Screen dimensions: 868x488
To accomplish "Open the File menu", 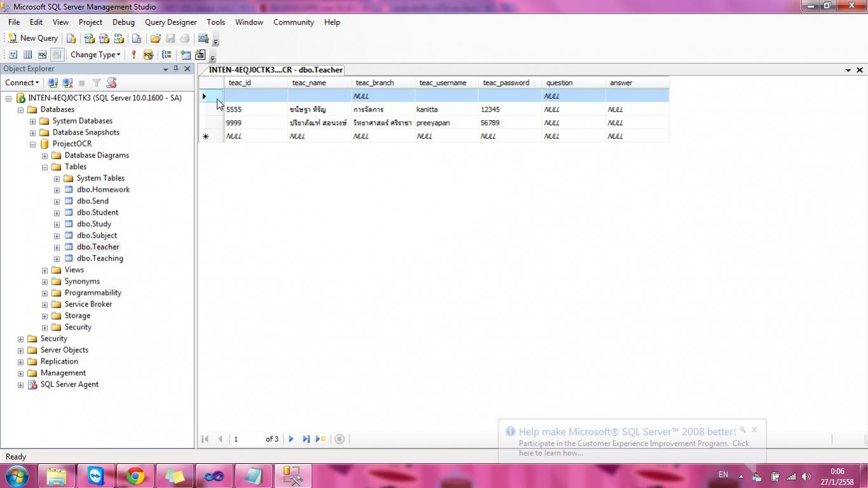I will [x=14, y=22].
